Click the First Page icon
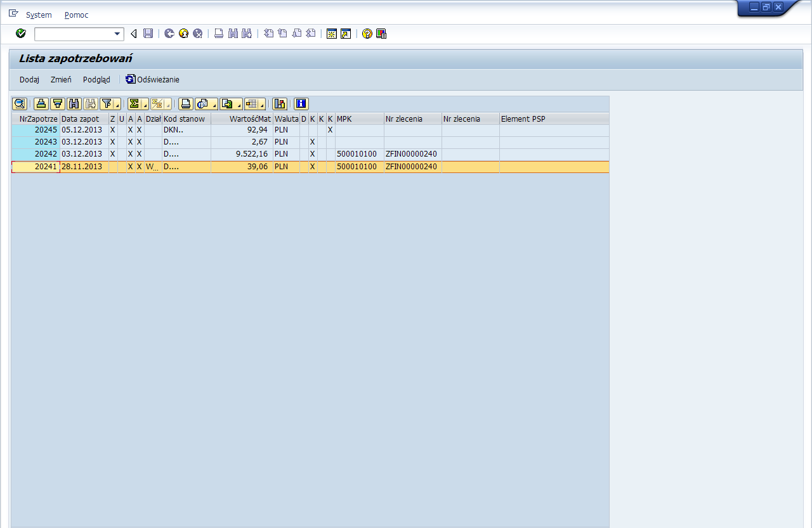Screen dimensions: 812x528 (268, 34)
